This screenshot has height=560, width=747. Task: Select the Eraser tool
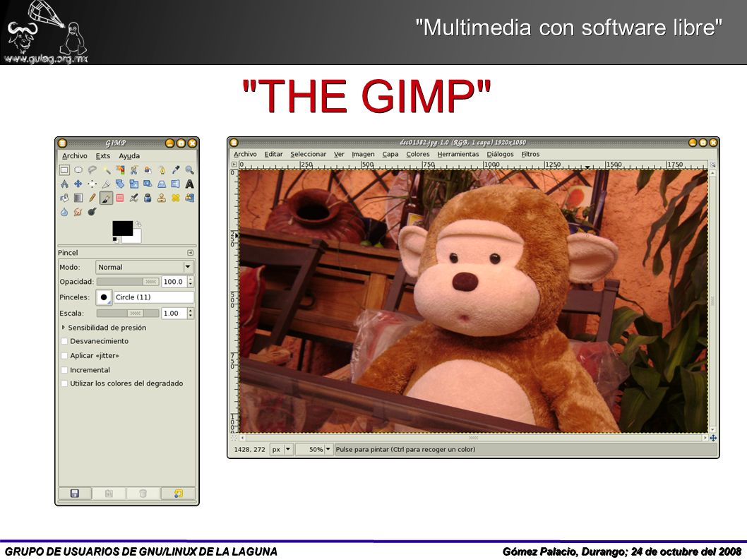tap(120, 198)
